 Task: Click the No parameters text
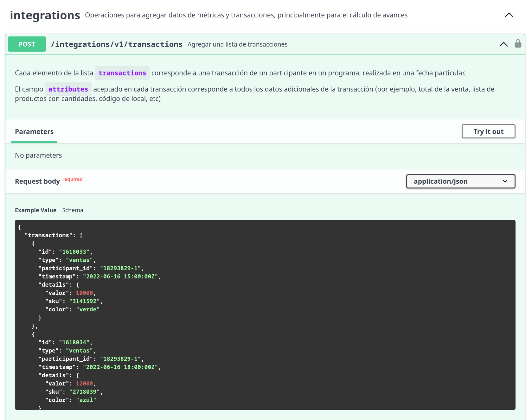coord(38,156)
